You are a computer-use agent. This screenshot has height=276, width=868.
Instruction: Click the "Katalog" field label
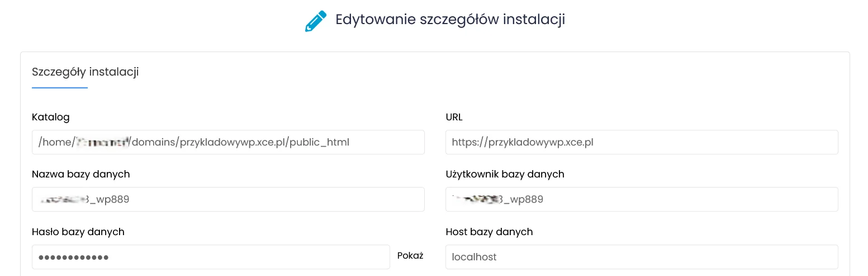(51, 117)
